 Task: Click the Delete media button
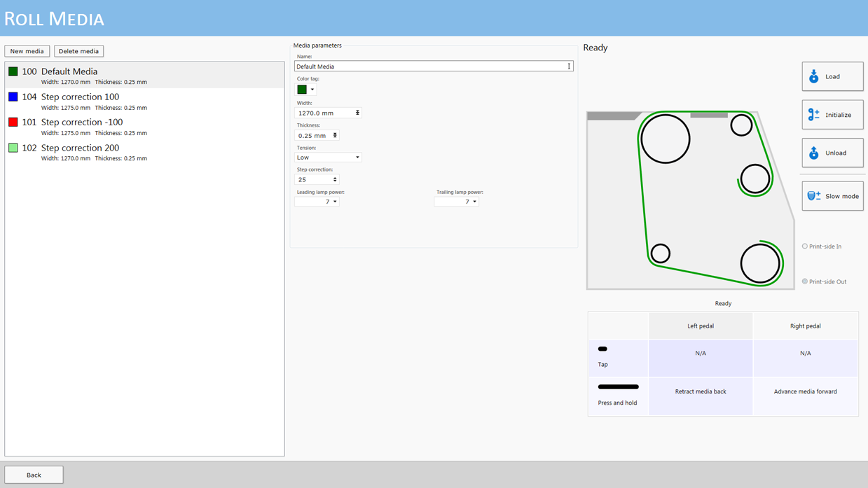pyautogui.click(x=78, y=51)
